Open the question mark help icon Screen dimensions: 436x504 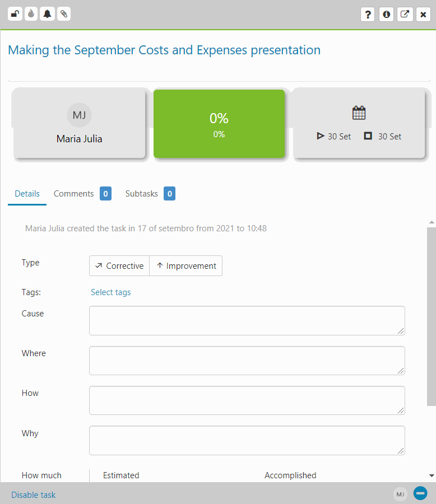coord(368,15)
